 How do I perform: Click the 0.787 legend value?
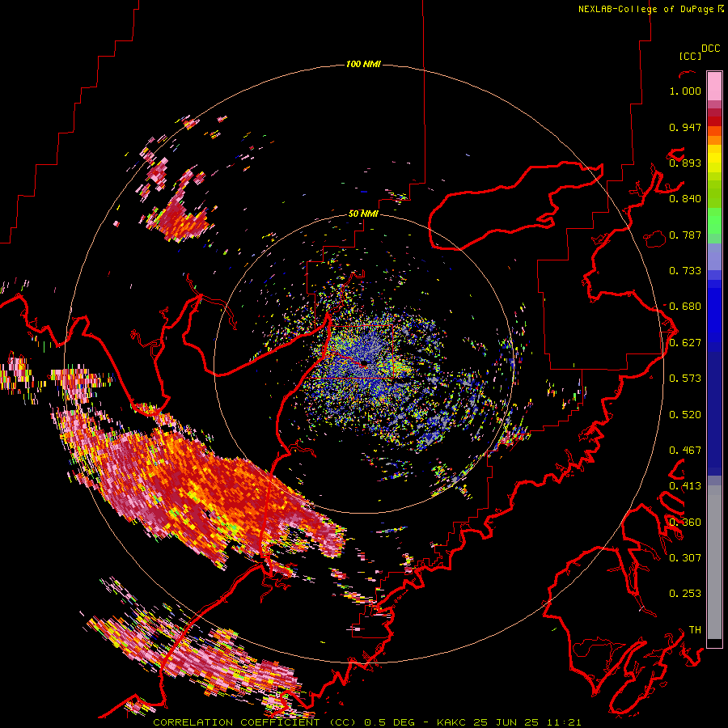[685, 235]
